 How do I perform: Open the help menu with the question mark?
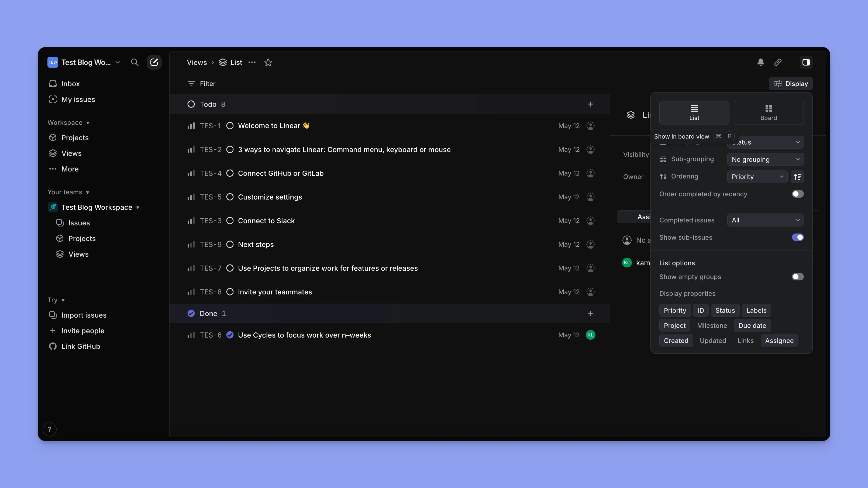coord(50,429)
